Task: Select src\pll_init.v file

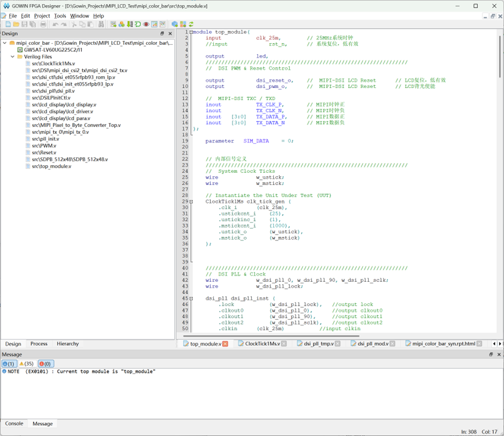Action: tap(45, 139)
